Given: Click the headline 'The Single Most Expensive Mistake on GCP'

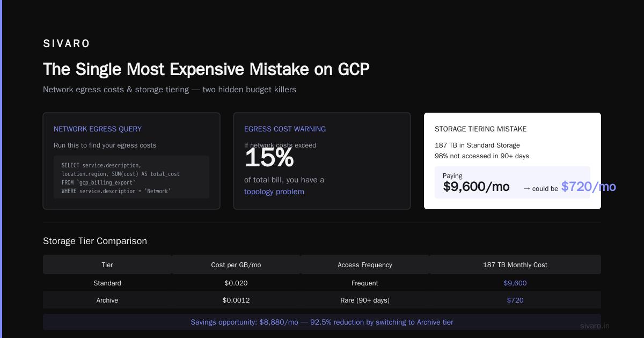Looking at the screenshot, I should coord(206,69).
